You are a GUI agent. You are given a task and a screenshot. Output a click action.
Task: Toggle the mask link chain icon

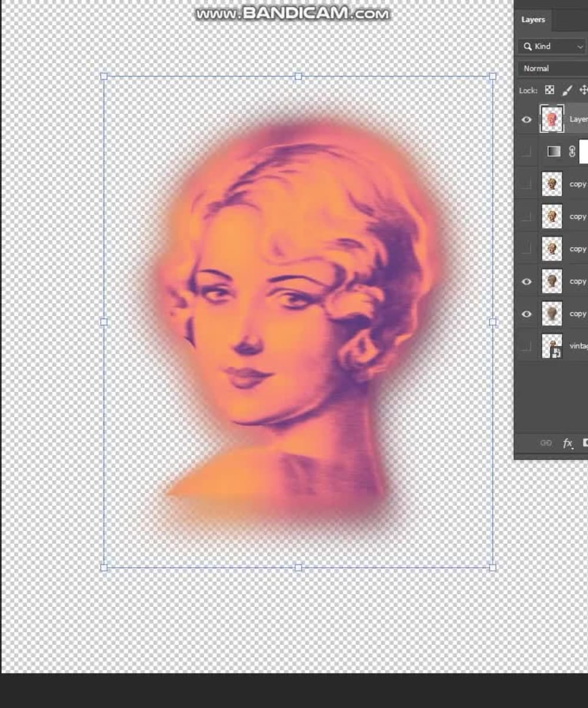point(572,152)
